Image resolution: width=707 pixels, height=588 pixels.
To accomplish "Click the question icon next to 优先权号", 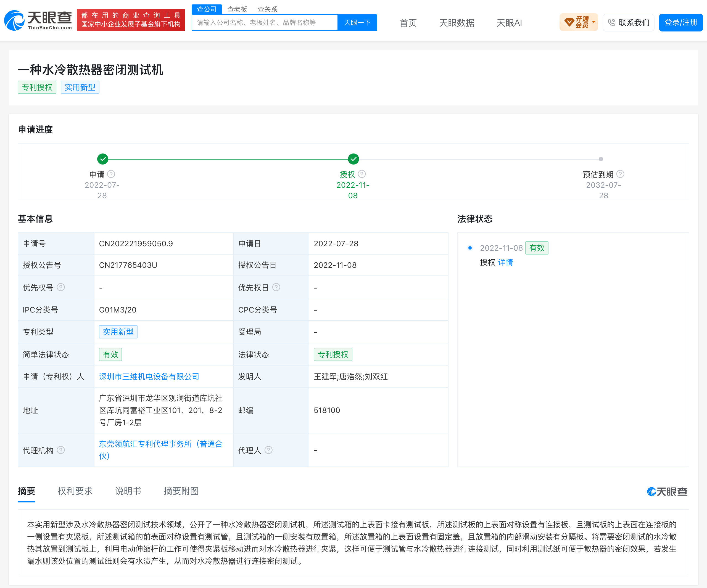I will tap(60, 287).
